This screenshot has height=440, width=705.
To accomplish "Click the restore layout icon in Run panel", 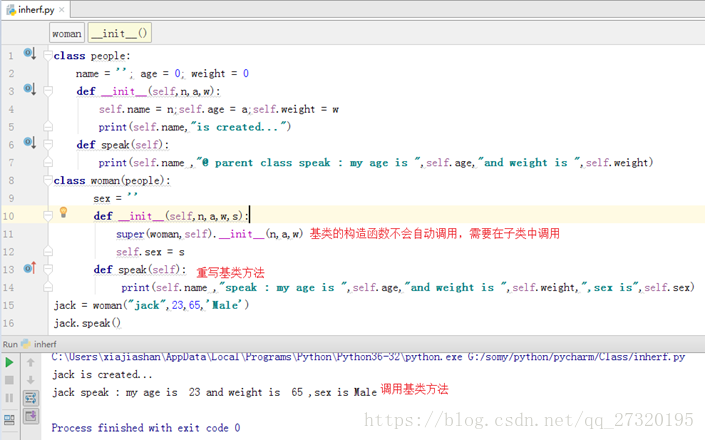I will pos(9,419).
